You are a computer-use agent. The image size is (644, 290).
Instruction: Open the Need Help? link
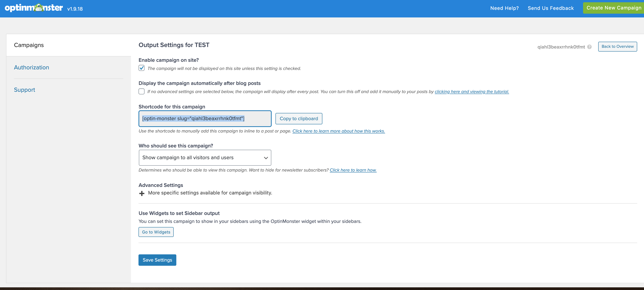tap(504, 8)
